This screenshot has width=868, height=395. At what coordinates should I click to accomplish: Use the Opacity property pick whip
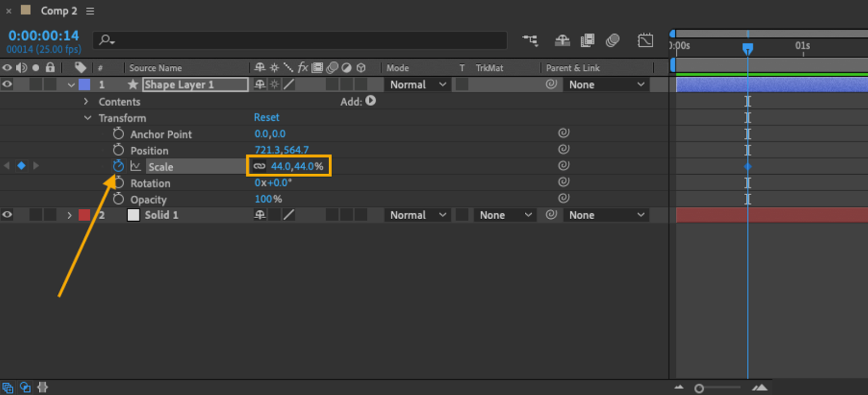coord(563,199)
